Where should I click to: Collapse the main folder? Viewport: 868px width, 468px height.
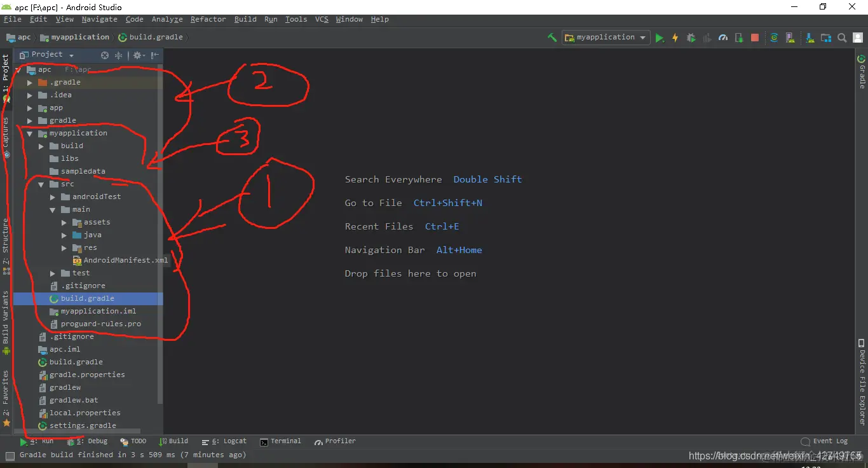tap(53, 210)
